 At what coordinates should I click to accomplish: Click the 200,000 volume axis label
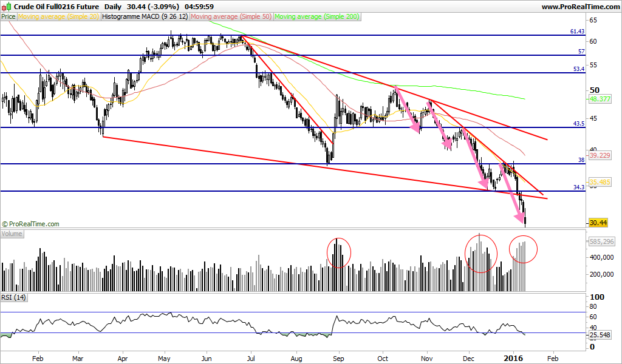pyautogui.click(x=601, y=274)
